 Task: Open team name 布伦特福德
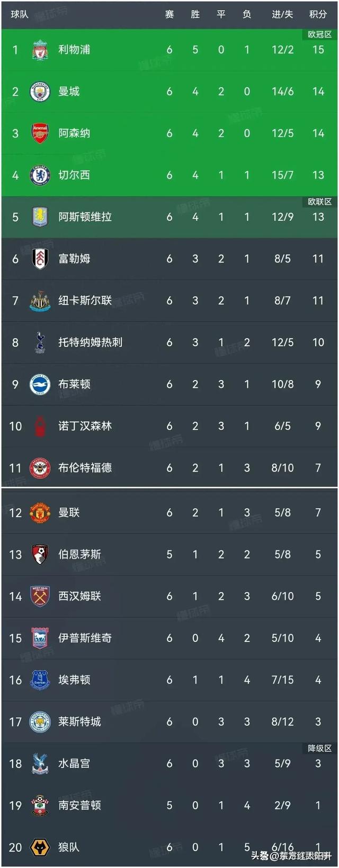tap(85, 468)
